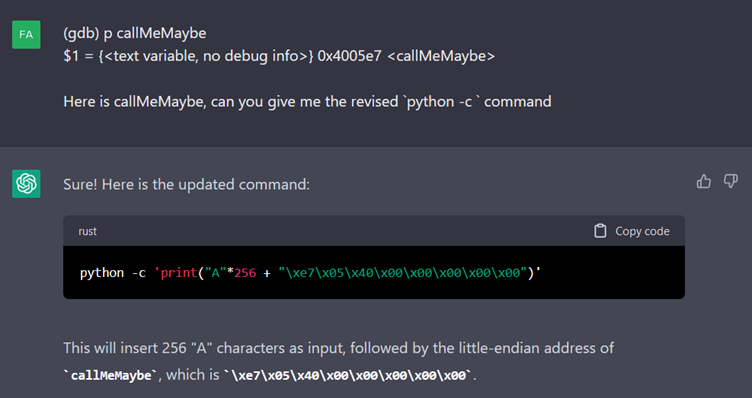
Task: Click the red print keyword in code
Action: point(179,273)
